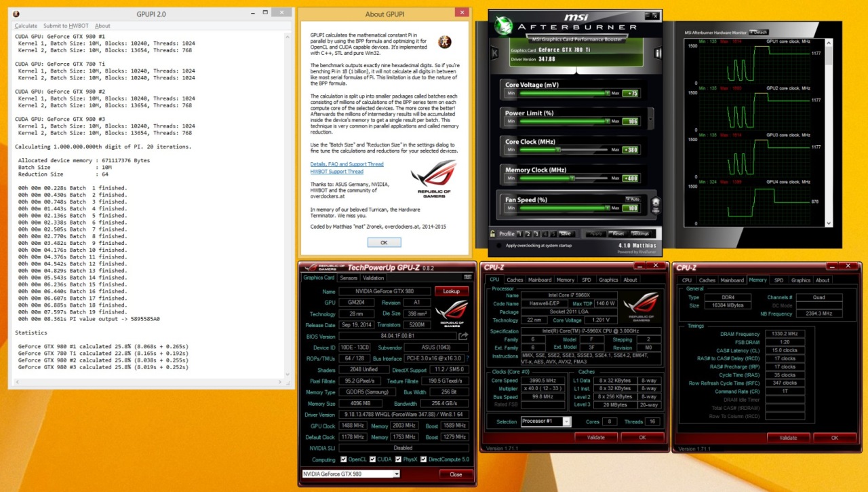Open the Details, FAQ and Support Thread link
The height and width of the screenshot is (492, 868).
(347, 164)
